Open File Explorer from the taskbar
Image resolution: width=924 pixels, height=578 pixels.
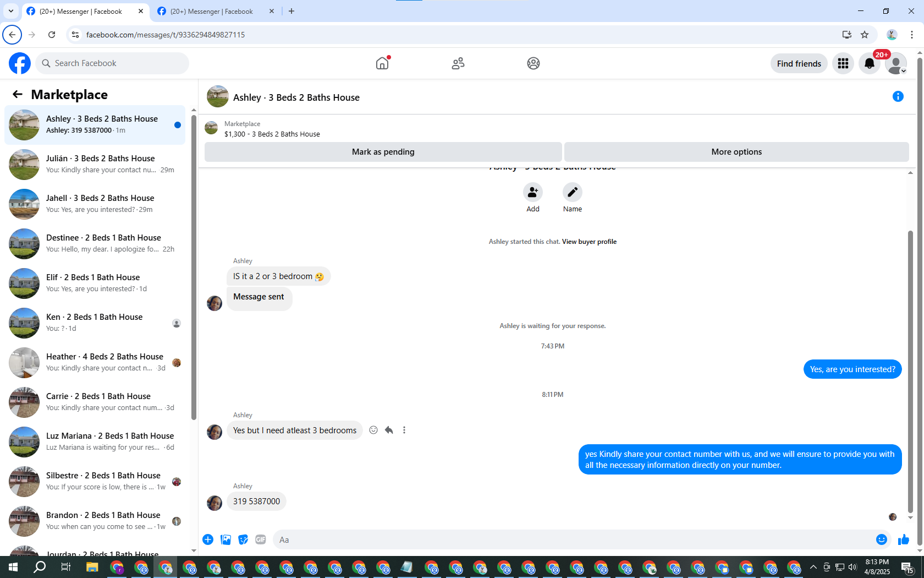(92, 567)
